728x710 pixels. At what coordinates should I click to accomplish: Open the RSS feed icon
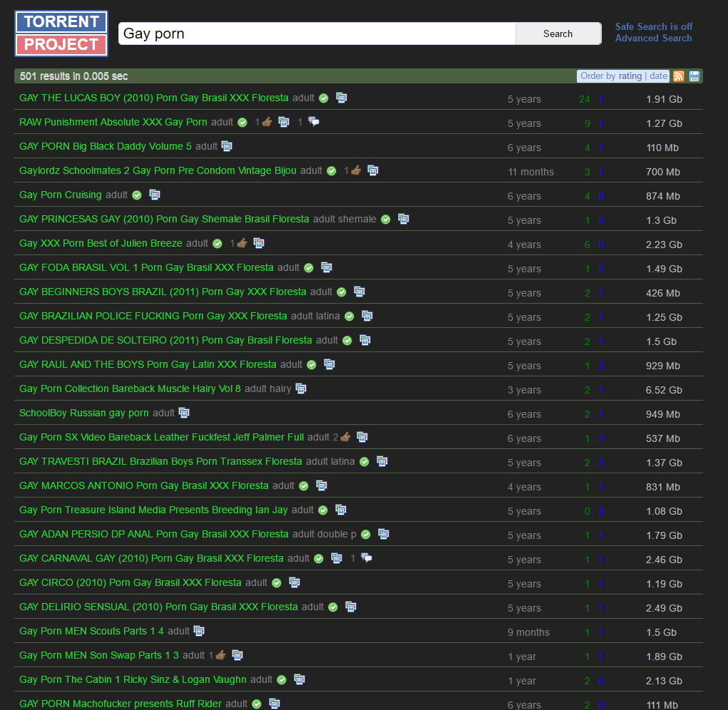point(679,76)
